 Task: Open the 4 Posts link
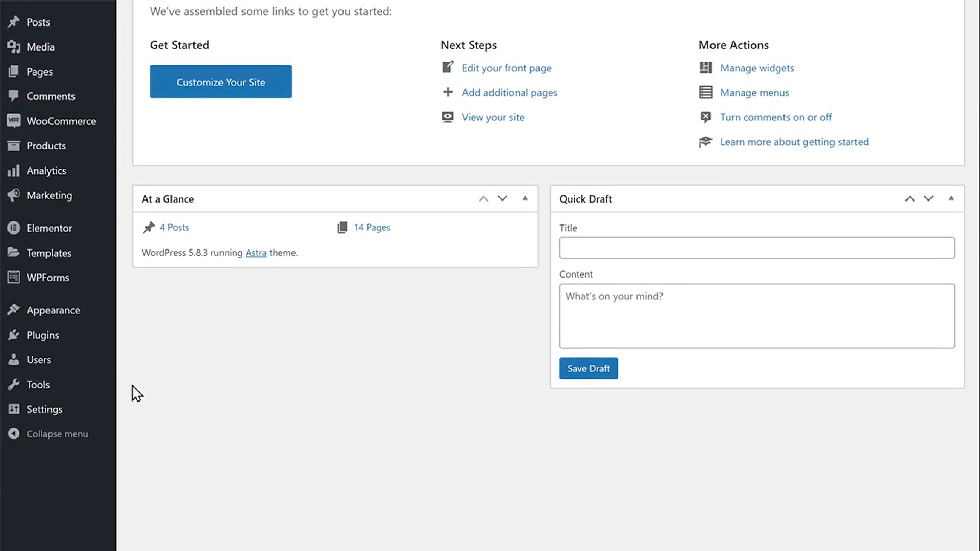[174, 227]
